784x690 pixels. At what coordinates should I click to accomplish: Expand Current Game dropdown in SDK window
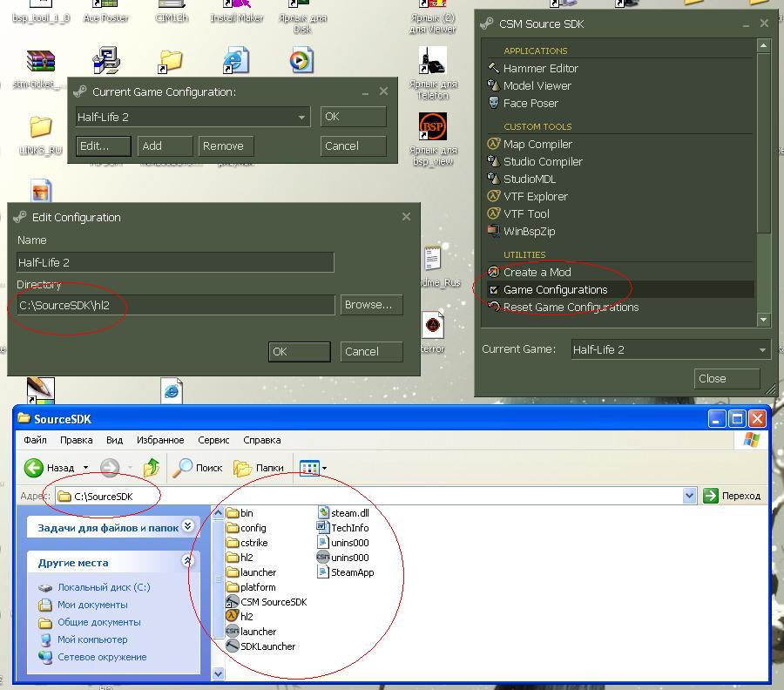[x=762, y=350]
